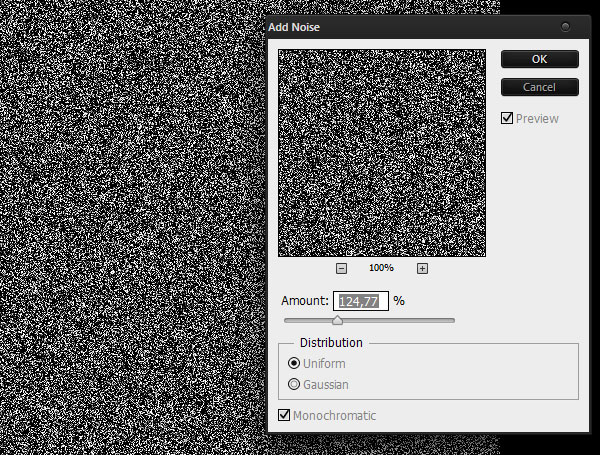600x455 pixels.
Task: Close the Add Noise dialog
Action: 567,27
